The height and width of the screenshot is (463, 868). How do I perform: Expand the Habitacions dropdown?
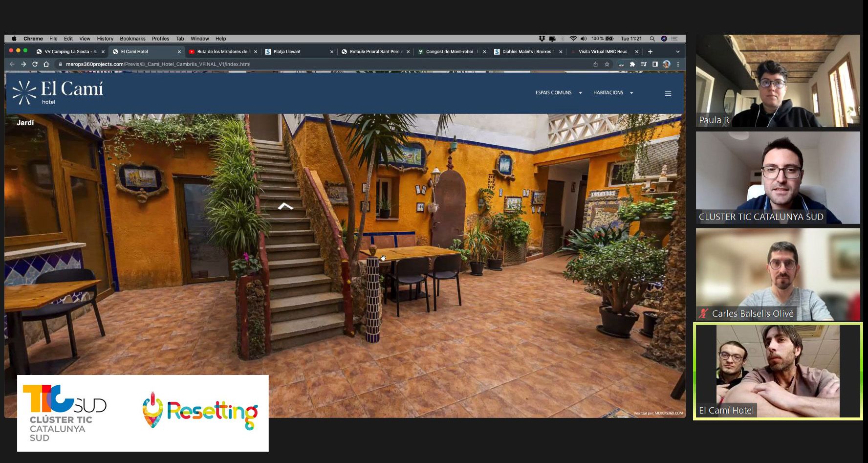coord(613,93)
